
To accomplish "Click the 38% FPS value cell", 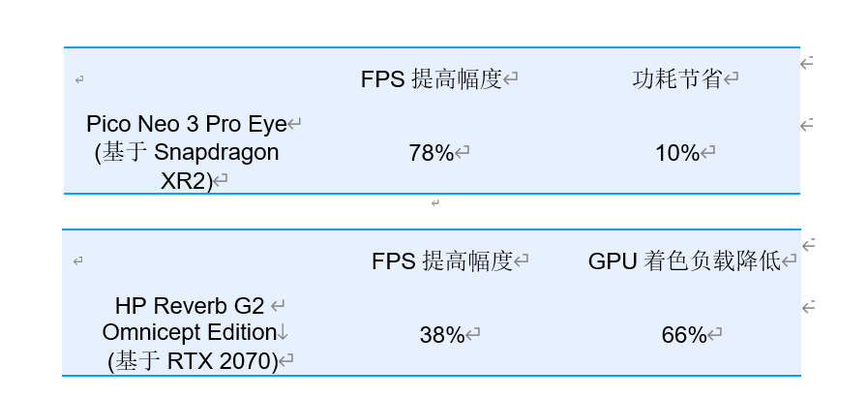I will click(442, 335).
